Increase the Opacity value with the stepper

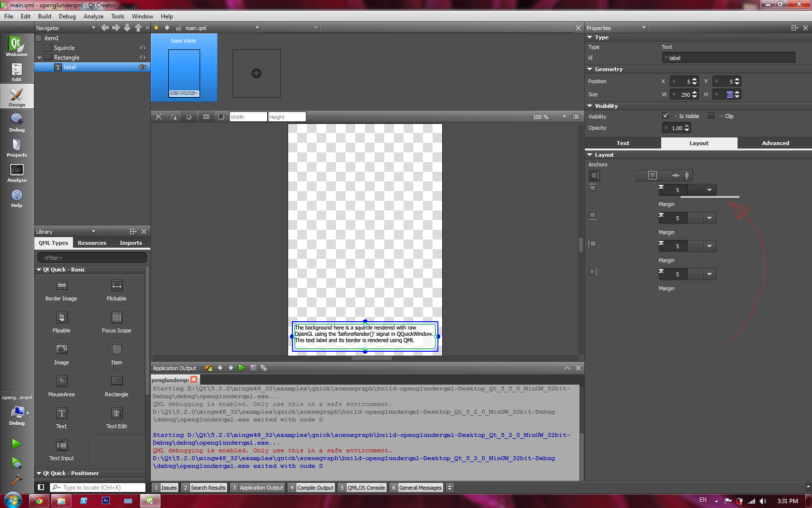(687, 126)
